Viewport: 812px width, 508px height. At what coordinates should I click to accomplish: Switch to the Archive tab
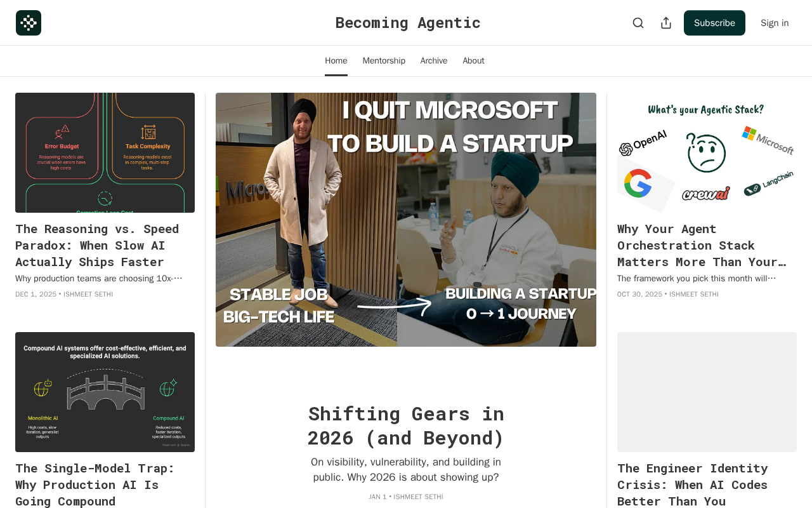434,61
